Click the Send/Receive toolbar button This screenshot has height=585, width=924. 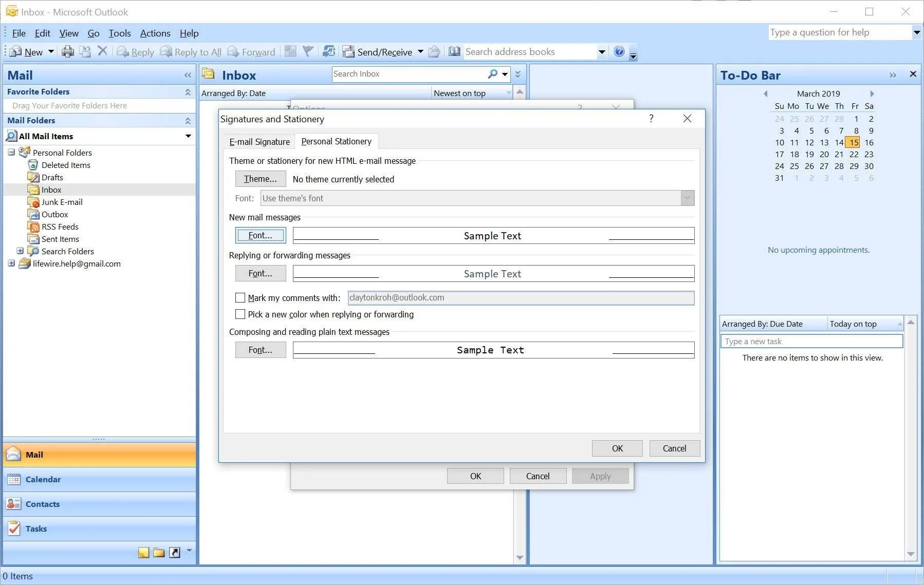(378, 52)
